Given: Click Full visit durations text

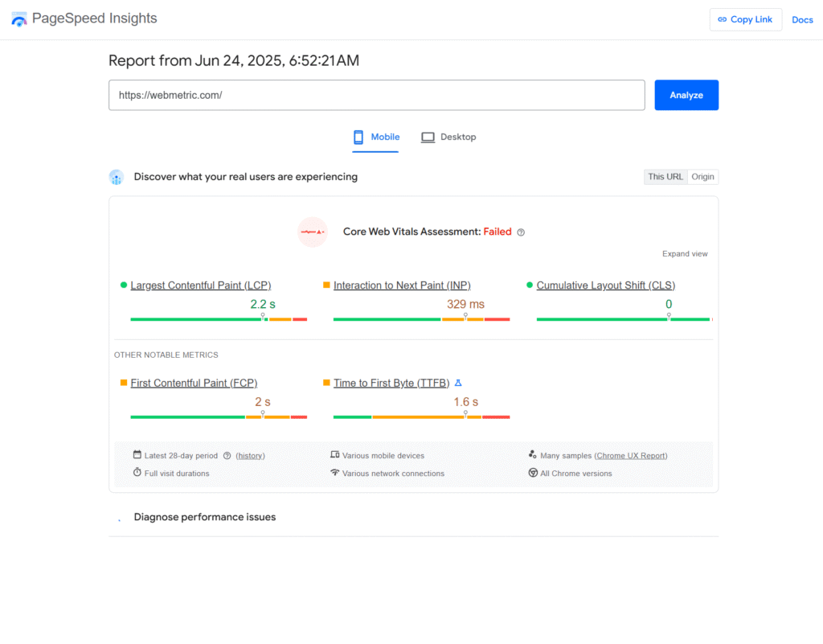Looking at the screenshot, I should [x=176, y=474].
